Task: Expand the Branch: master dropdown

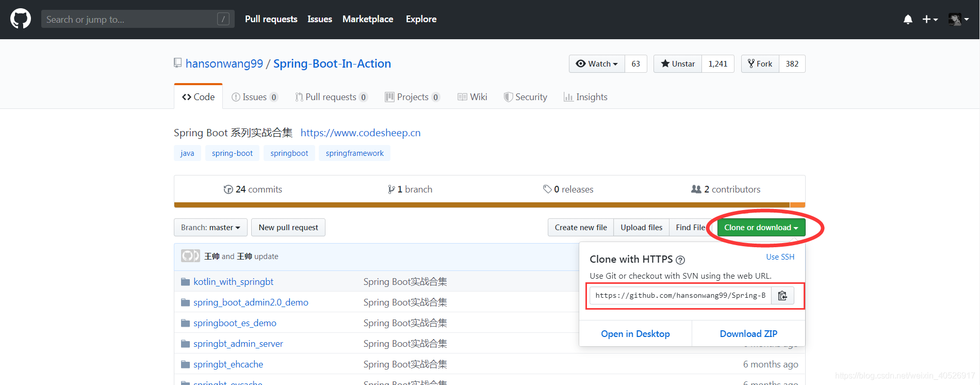Action: pos(210,228)
